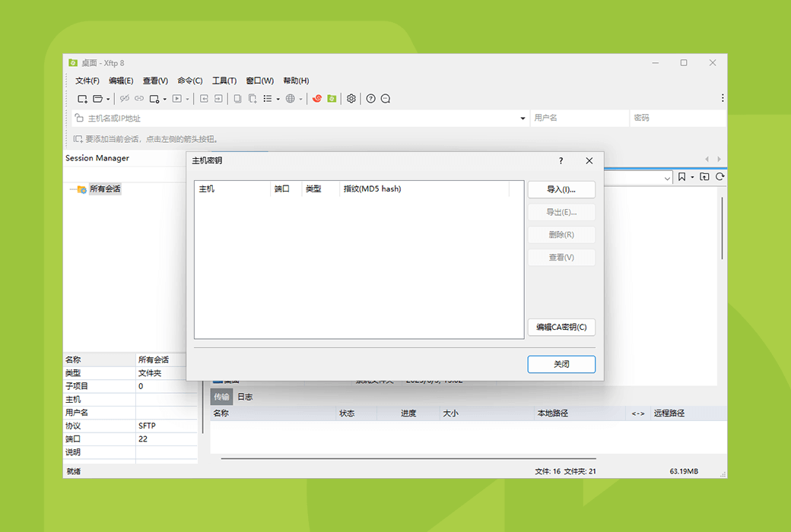The height and width of the screenshot is (532, 791).
Task: Click the 删除(R) button
Action: (x=561, y=235)
